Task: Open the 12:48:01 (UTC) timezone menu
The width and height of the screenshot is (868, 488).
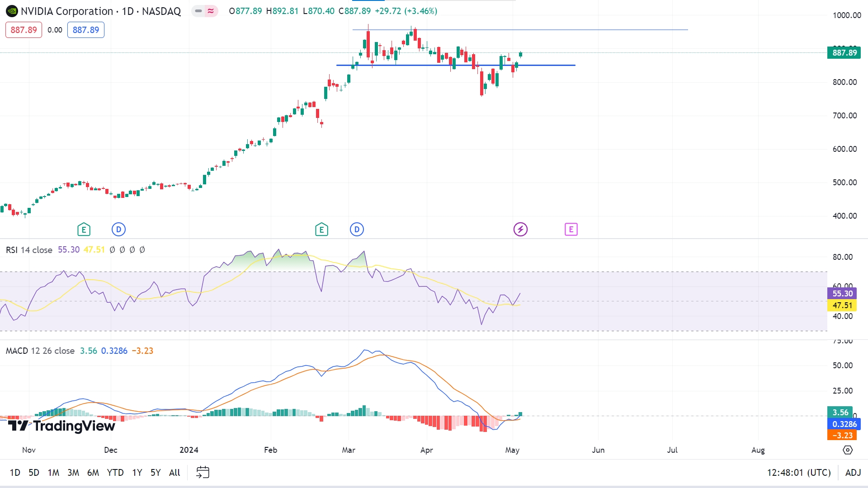Action: (x=798, y=473)
